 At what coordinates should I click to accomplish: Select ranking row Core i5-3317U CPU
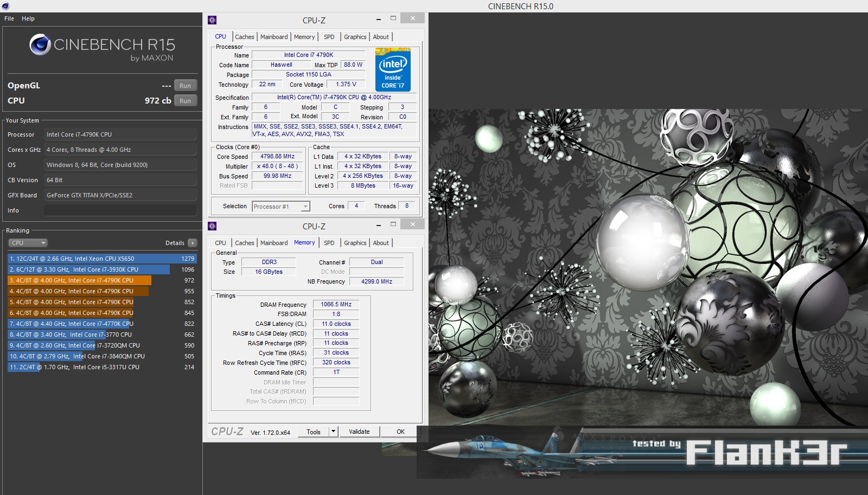tap(102, 367)
